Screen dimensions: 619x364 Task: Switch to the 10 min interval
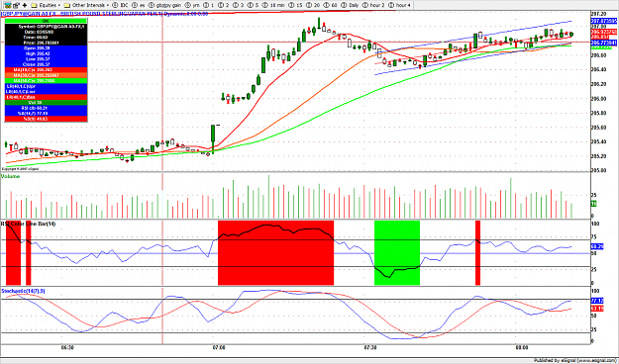(273, 6)
